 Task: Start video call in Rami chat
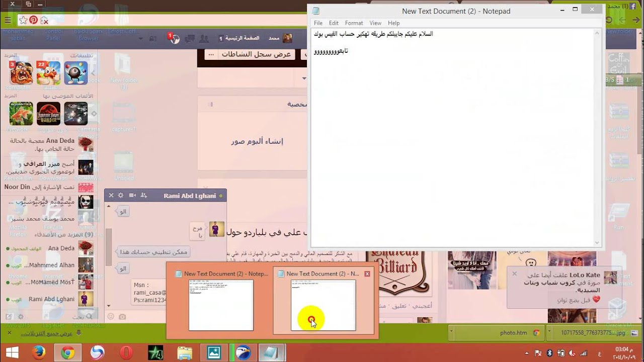coord(132,196)
